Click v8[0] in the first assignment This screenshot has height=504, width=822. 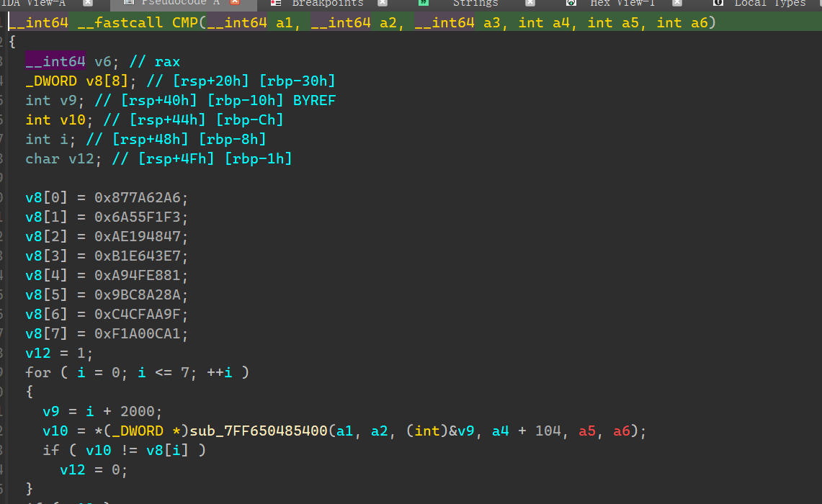point(47,197)
